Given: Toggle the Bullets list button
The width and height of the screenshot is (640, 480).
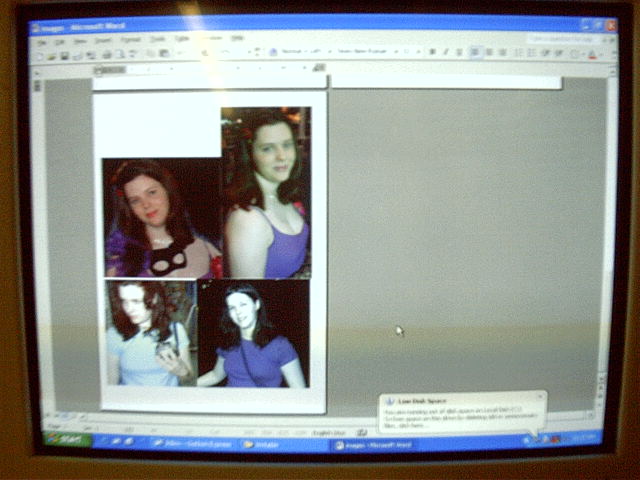Looking at the screenshot, I should pyautogui.click(x=531, y=53).
